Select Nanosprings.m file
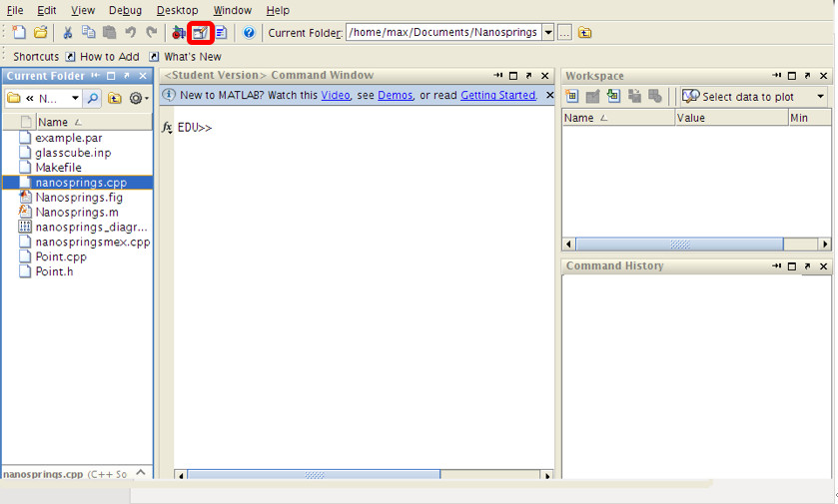 (78, 213)
